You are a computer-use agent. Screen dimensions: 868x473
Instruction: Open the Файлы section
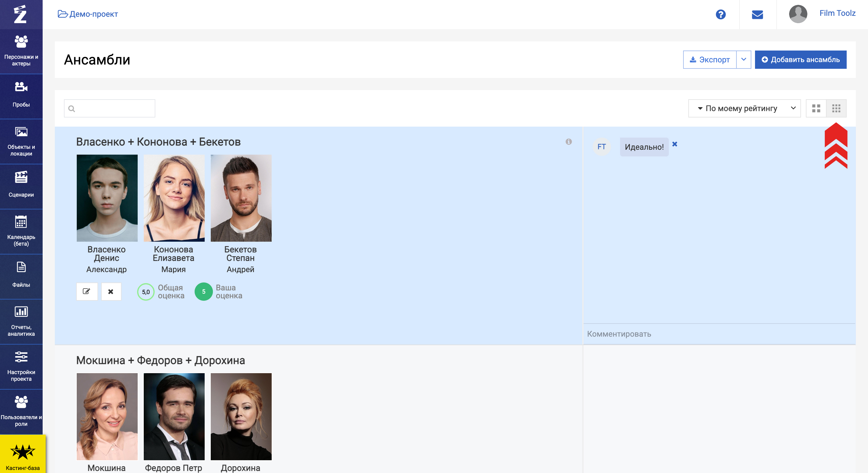21,277
